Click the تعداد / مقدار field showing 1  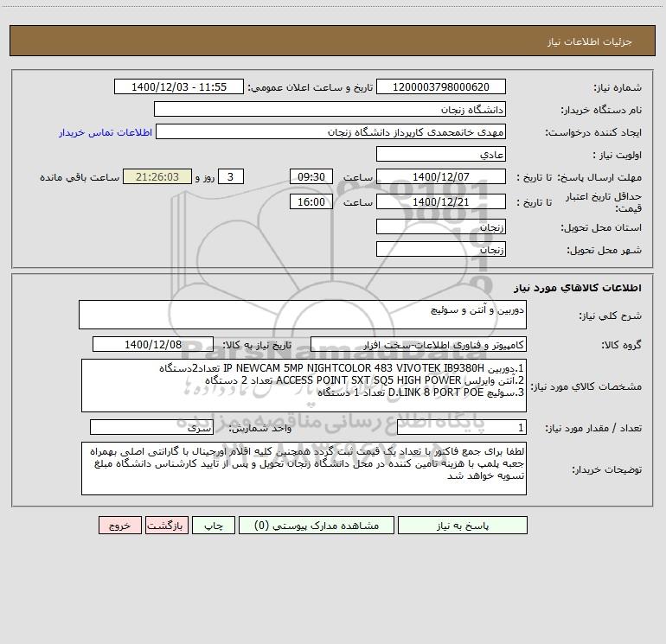click(x=462, y=427)
